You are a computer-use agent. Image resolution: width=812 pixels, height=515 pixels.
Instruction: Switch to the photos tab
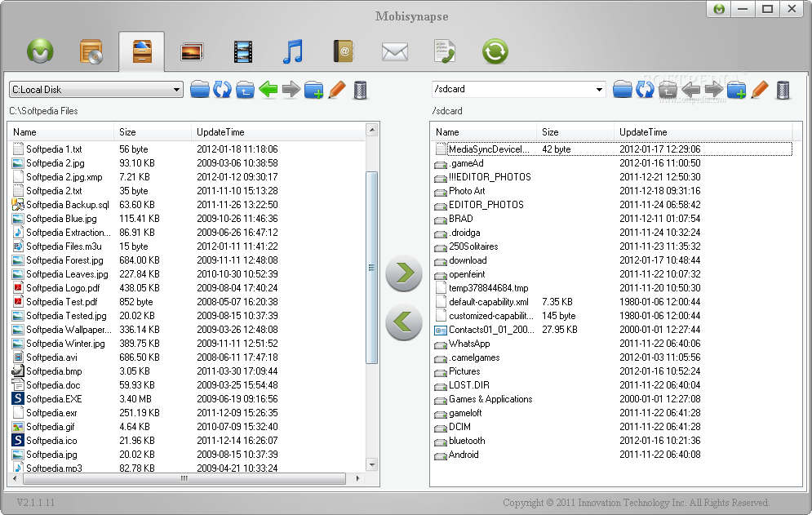pyautogui.click(x=192, y=51)
